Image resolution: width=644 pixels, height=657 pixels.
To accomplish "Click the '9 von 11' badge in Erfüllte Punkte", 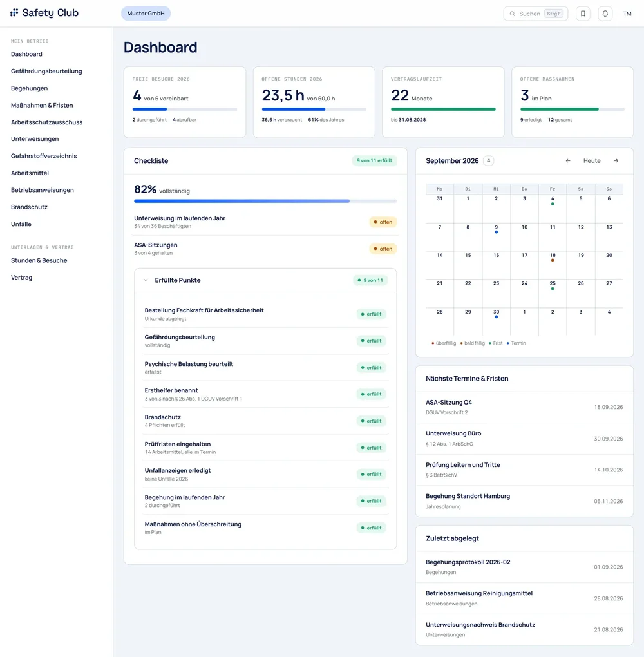I will [370, 280].
